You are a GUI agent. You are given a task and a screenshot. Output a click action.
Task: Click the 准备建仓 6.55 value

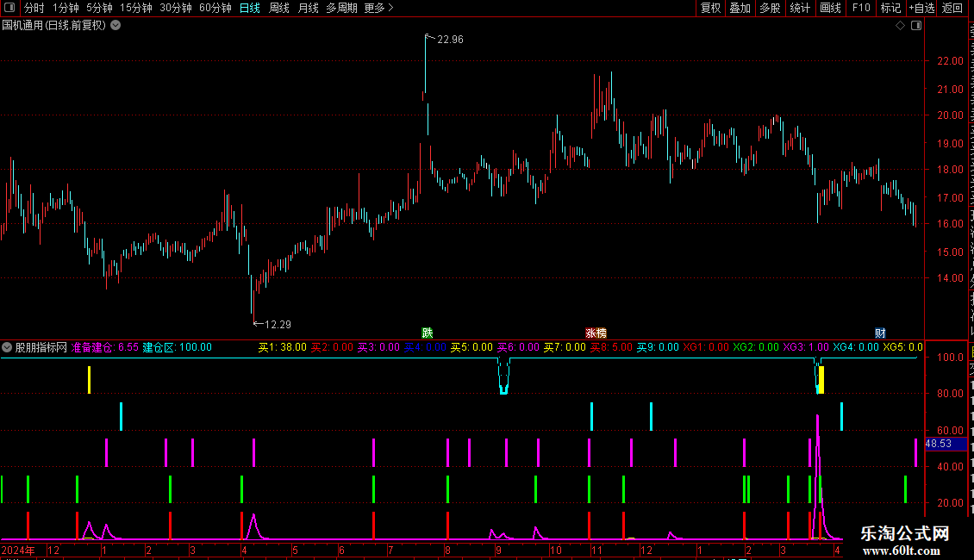click(x=105, y=348)
